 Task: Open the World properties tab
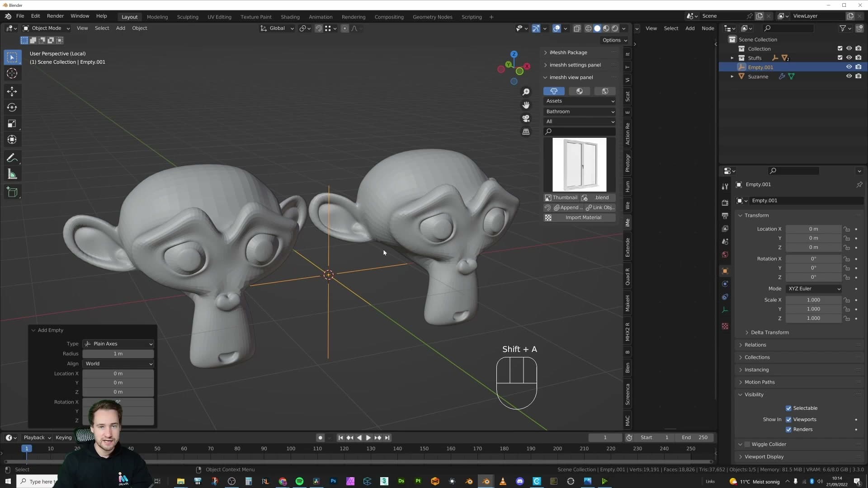[x=725, y=255]
